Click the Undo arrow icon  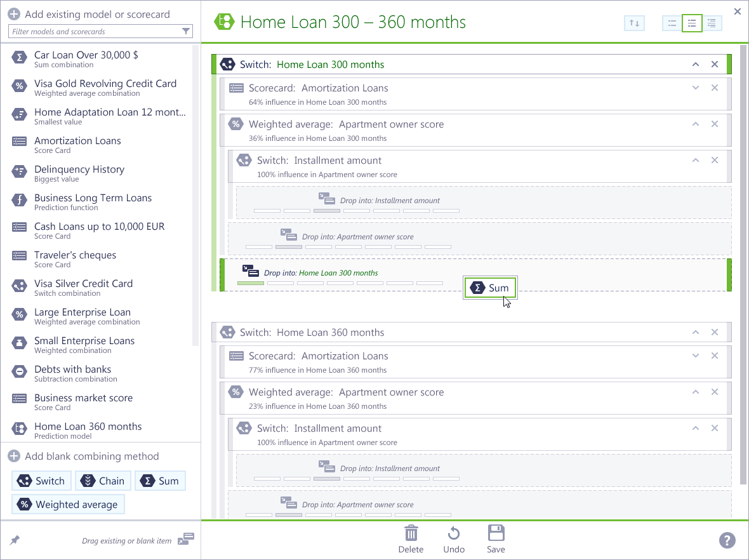tap(454, 533)
